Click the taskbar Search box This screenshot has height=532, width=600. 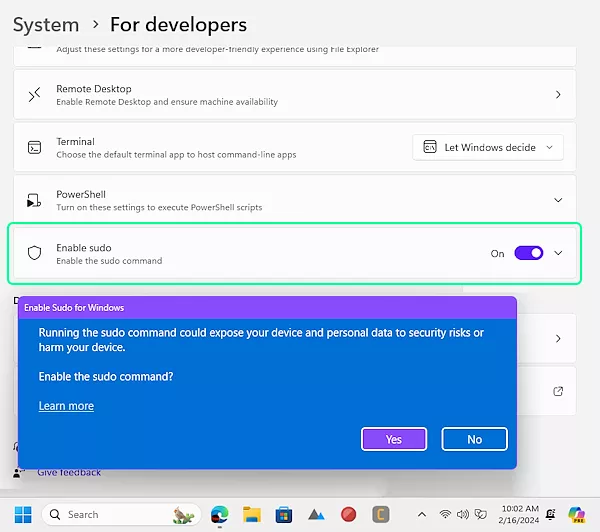pos(119,514)
